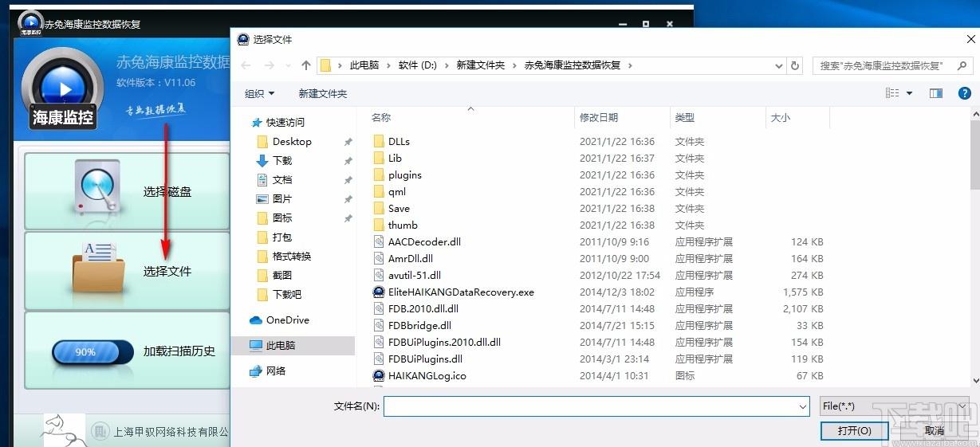Click the 打开(O) button
The height and width of the screenshot is (447, 980).
pyautogui.click(x=853, y=430)
